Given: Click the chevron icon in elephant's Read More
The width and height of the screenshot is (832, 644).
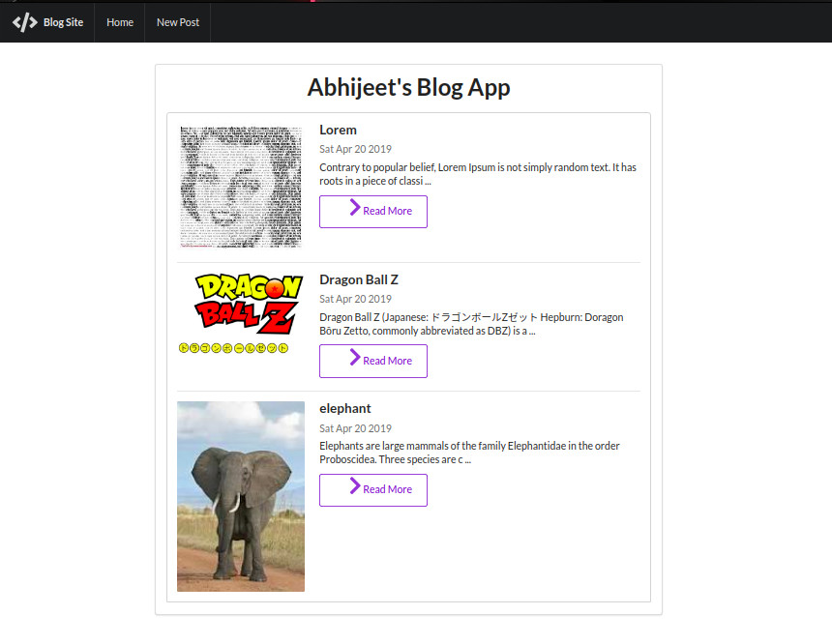Looking at the screenshot, I should [355, 486].
